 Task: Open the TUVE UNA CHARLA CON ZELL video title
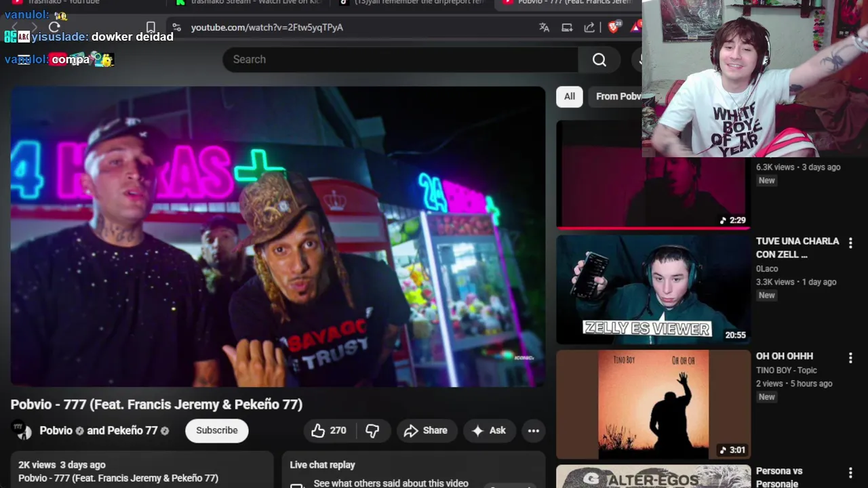pos(797,247)
